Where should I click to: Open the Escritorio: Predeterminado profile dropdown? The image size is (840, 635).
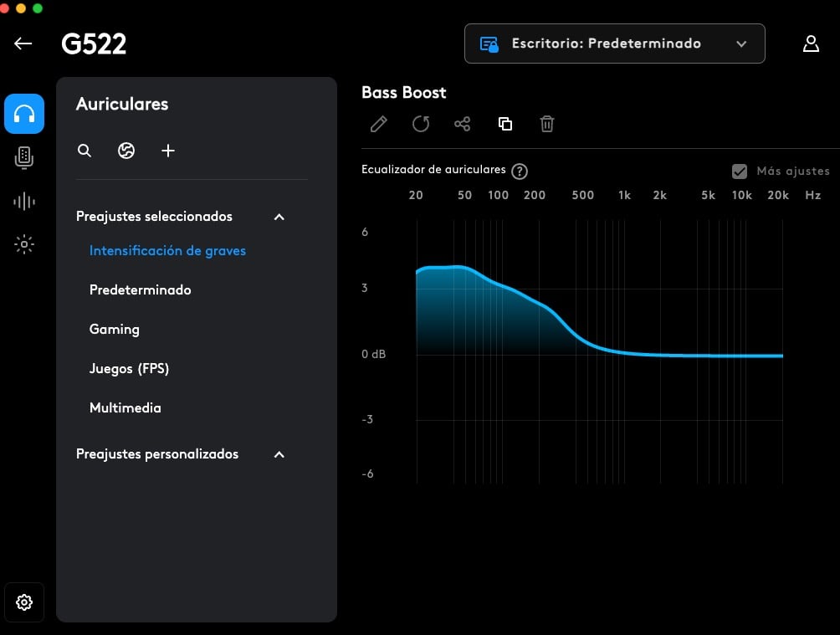614,44
